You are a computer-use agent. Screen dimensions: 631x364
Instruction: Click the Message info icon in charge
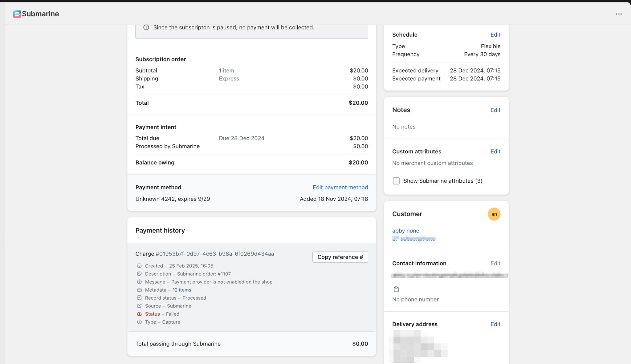tap(139, 282)
